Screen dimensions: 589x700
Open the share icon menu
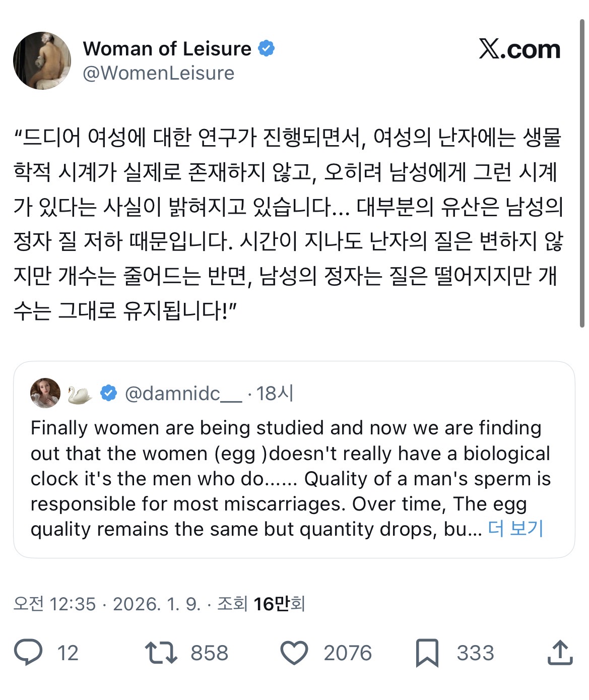pos(560,653)
